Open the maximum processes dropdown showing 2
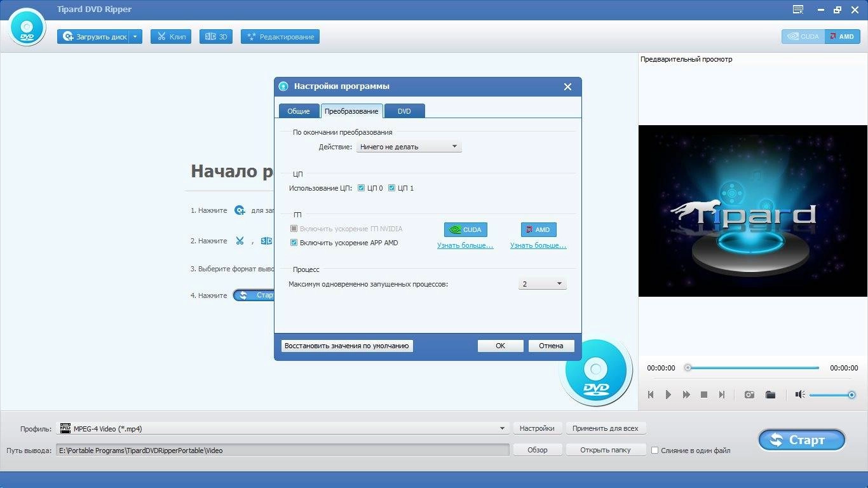The image size is (868, 488). pos(542,284)
